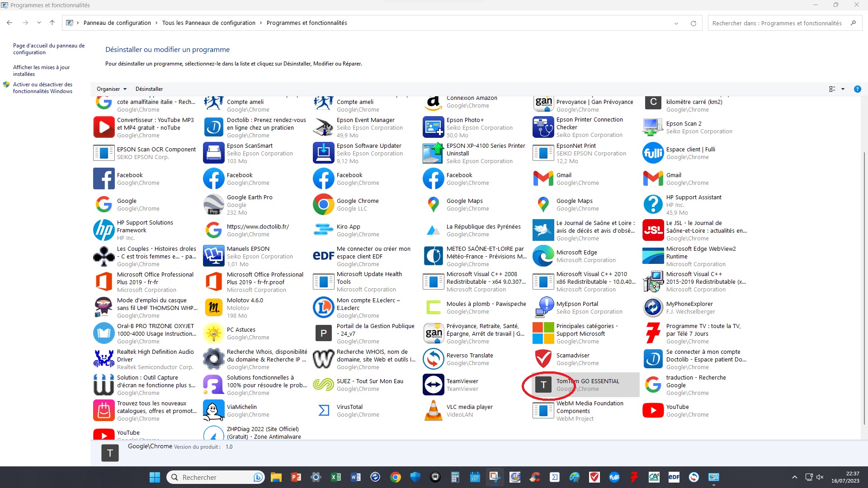Change view layout icon button
The height and width of the screenshot is (488, 868).
pos(832,89)
